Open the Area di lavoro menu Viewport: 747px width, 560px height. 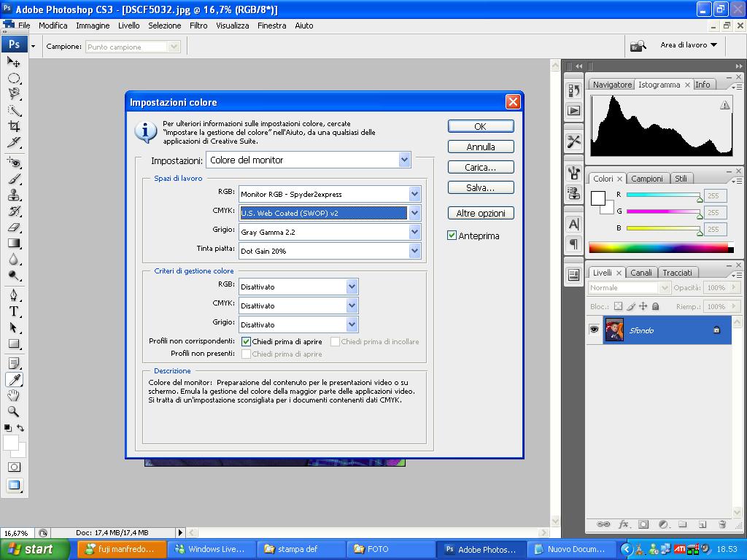click(x=689, y=44)
